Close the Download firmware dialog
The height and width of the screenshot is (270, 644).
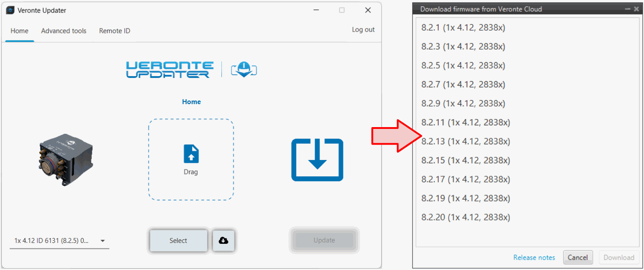pos(636,9)
